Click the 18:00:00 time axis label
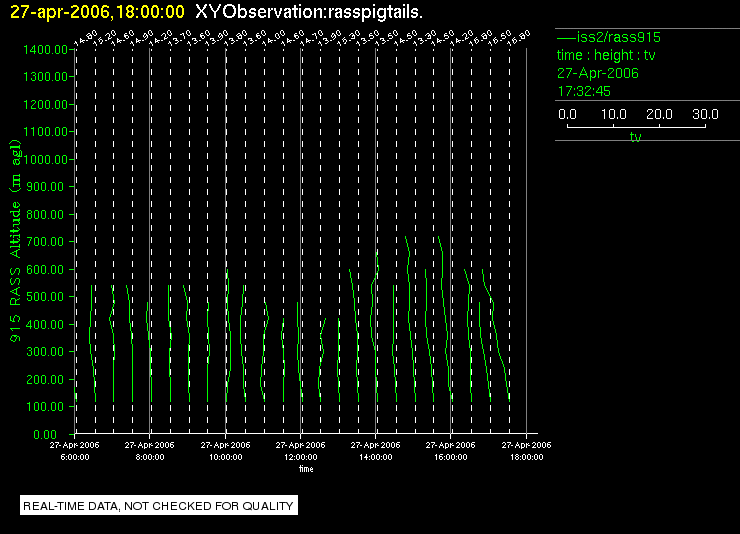The width and height of the screenshot is (740, 534). pyautogui.click(x=527, y=457)
